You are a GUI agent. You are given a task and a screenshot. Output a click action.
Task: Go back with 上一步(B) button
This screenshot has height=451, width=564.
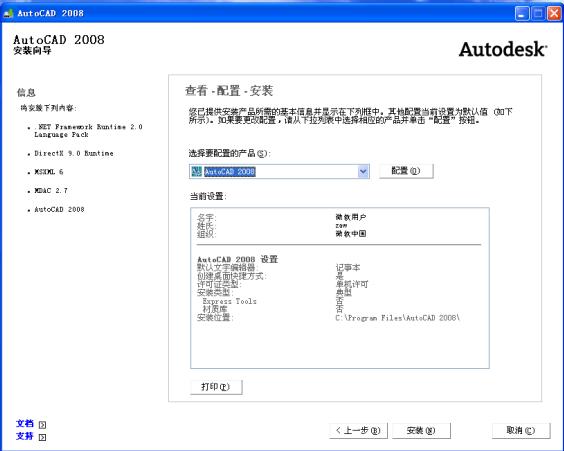358,430
